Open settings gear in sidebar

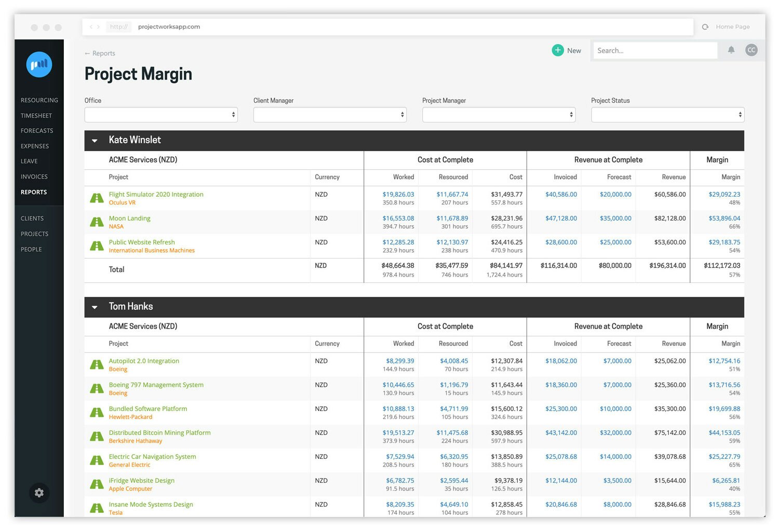(x=39, y=493)
